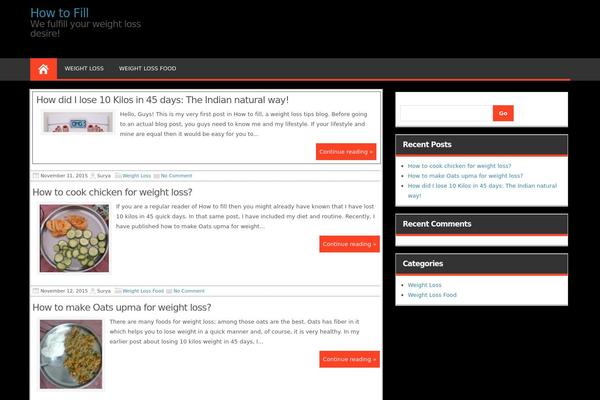Continue reading the Oats upma post
The width and height of the screenshot is (600, 400).
pyautogui.click(x=349, y=359)
